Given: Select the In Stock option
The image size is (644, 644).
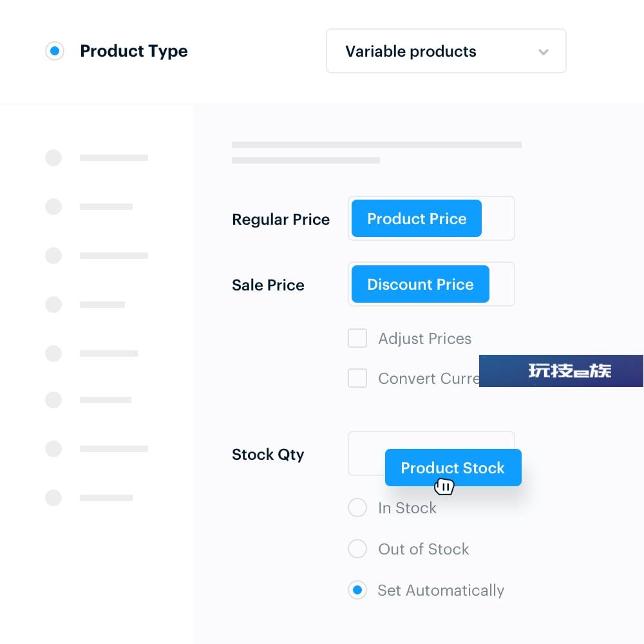Looking at the screenshot, I should pyautogui.click(x=357, y=507).
